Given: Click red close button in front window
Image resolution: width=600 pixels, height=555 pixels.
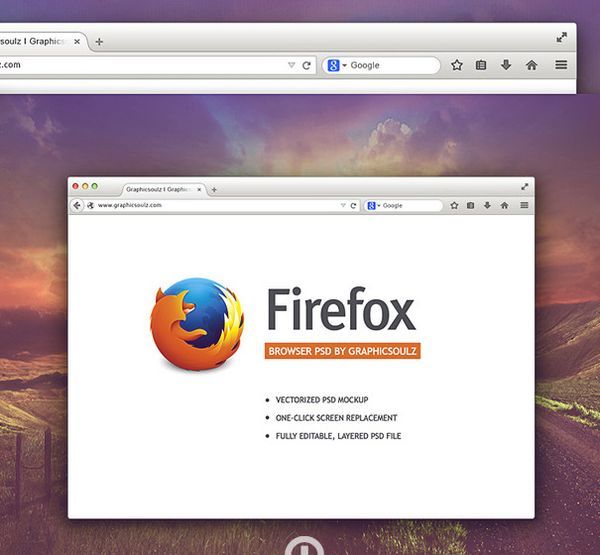Looking at the screenshot, I should [x=75, y=186].
